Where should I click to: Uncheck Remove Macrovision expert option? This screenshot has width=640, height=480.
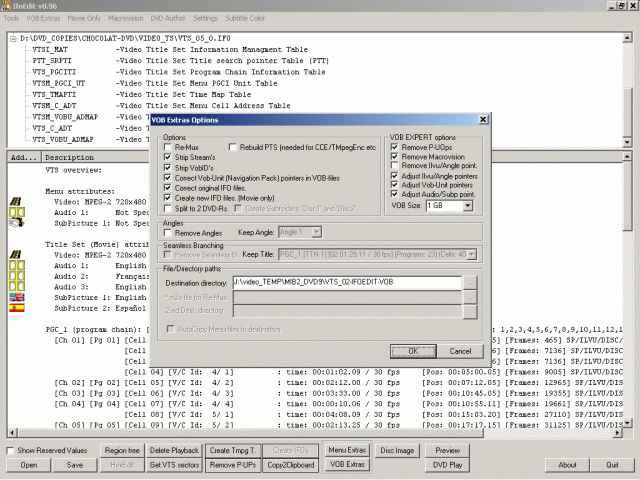pyautogui.click(x=394, y=156)
